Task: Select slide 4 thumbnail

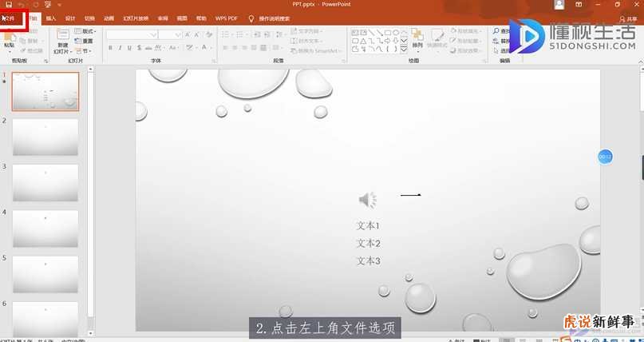Action: point(45,229)
